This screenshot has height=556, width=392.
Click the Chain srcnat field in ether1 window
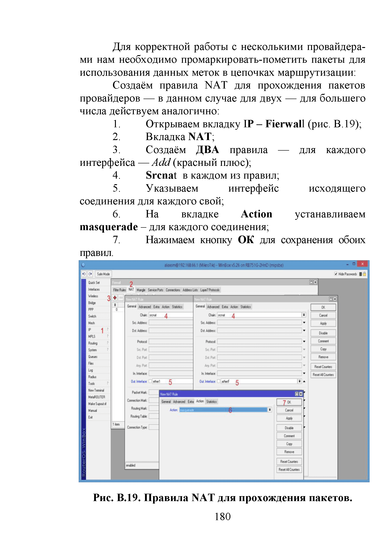tap(171, 315)
